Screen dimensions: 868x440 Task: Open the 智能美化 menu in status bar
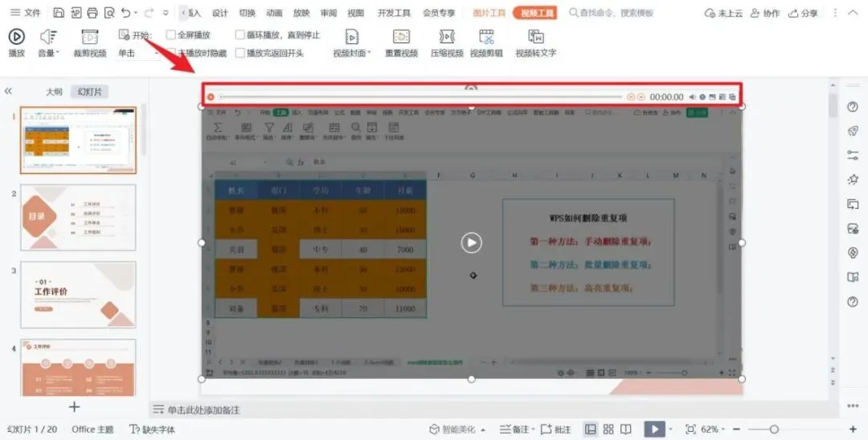(458, 430)
